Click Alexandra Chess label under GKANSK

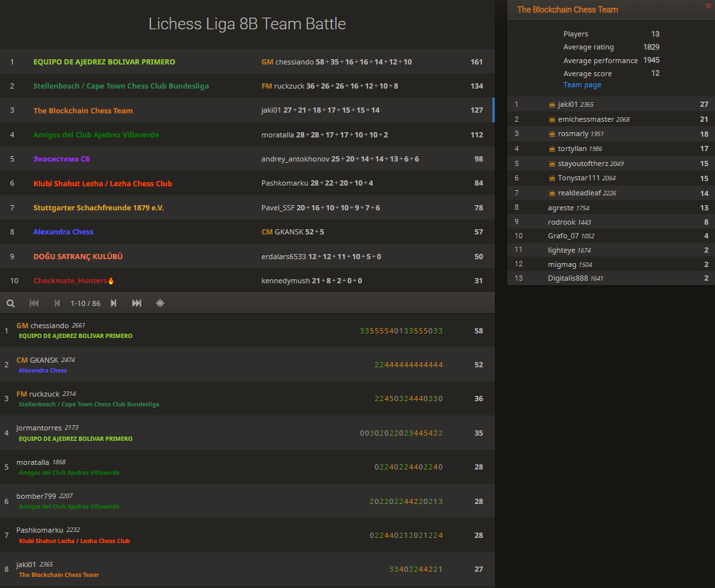tap(43, 371)
